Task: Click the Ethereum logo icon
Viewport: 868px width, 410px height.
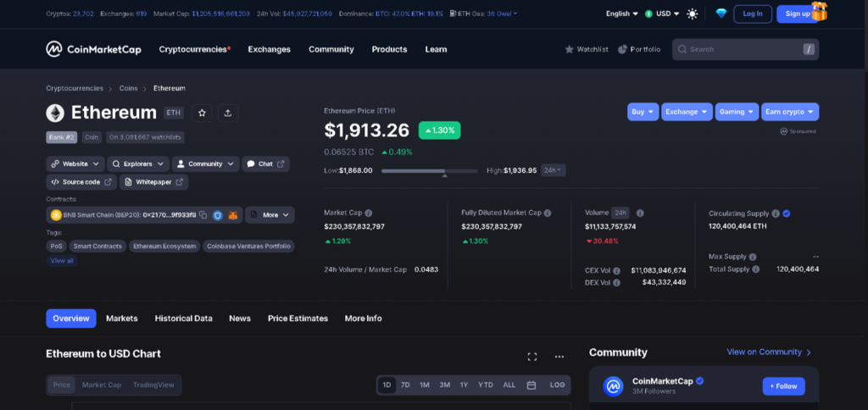Action: 55,113
